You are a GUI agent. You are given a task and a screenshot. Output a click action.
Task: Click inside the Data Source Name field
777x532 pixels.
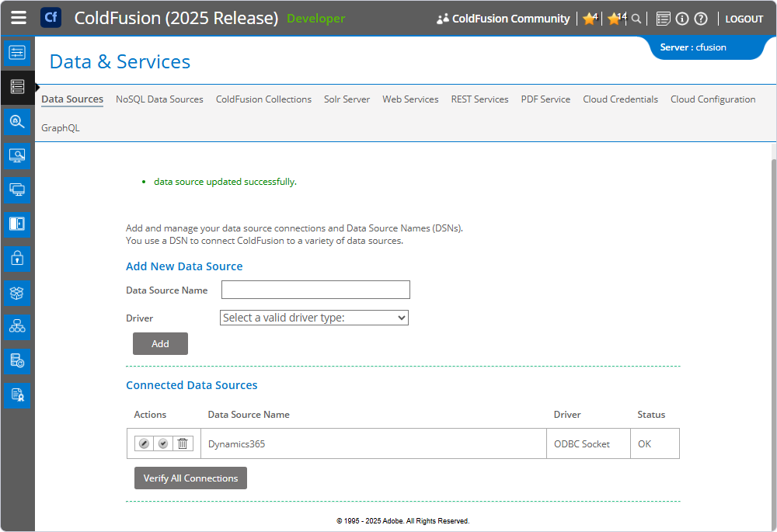pyautogui.click(x=315, y=289)
